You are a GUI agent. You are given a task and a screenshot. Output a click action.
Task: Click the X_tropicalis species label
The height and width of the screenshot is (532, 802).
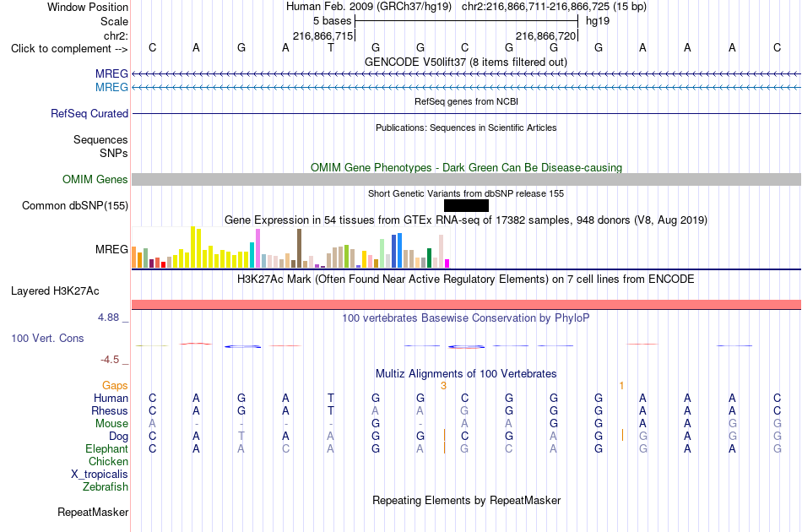click(x=100, y=475)
